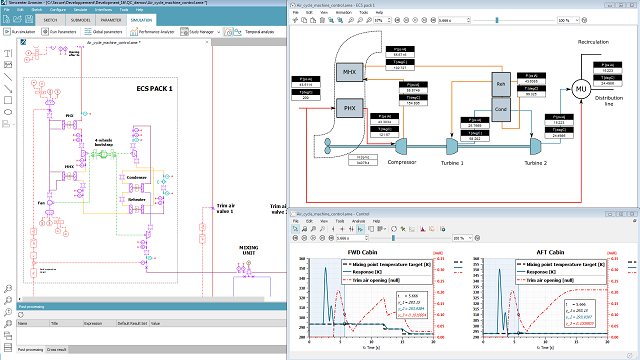The height and width of the screenshot is (360, 640).
Task: Open the 100 % dropdown in Control window
Action: click(462, 238)
